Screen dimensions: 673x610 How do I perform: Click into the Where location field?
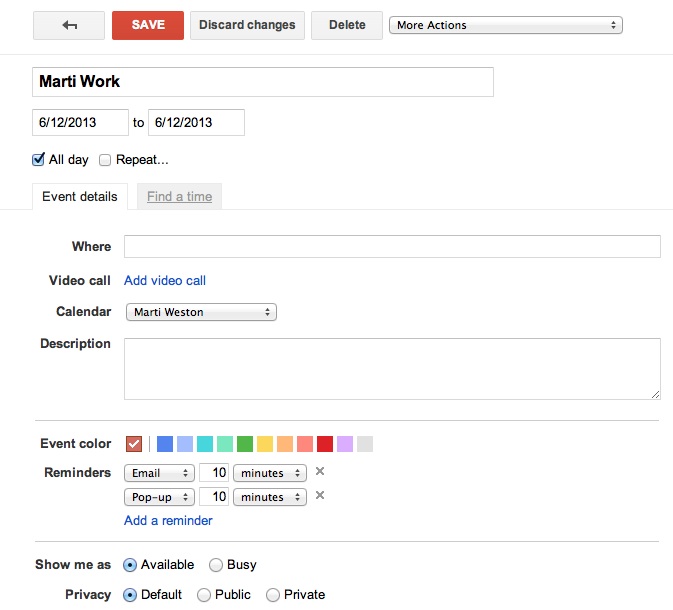pos(392,247)
